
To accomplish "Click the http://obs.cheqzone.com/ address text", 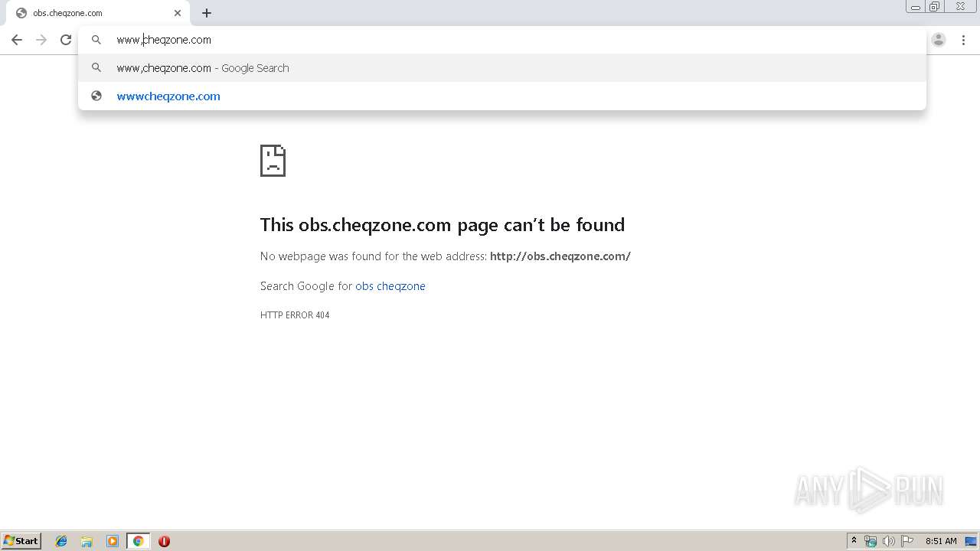I will 560,256.
